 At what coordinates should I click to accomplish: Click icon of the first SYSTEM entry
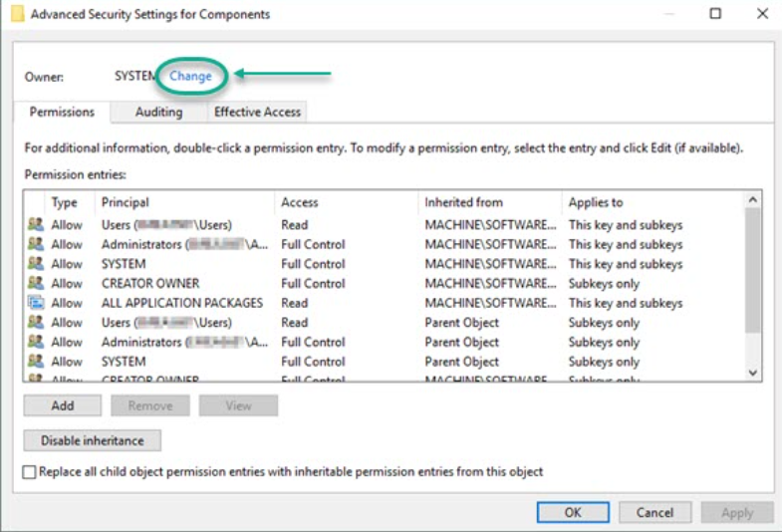tap(36, 264)
